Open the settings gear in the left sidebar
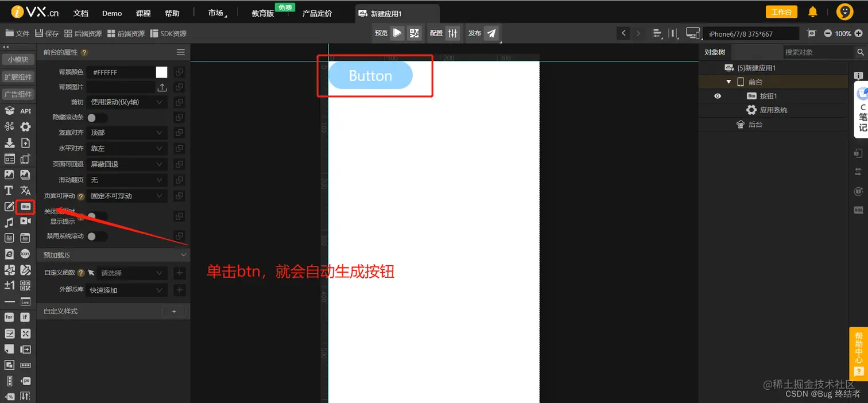Image resolution: width=868 pixels, height=403 pixels. [25, 127]
